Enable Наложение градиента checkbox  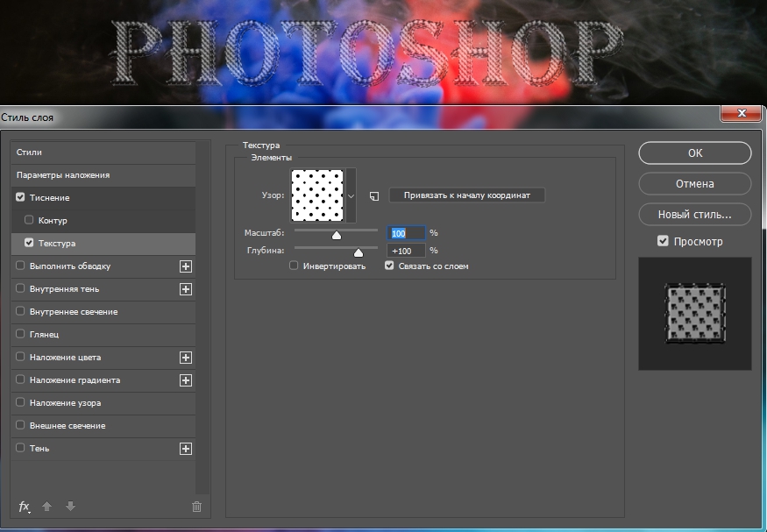(x=20, y=379)
